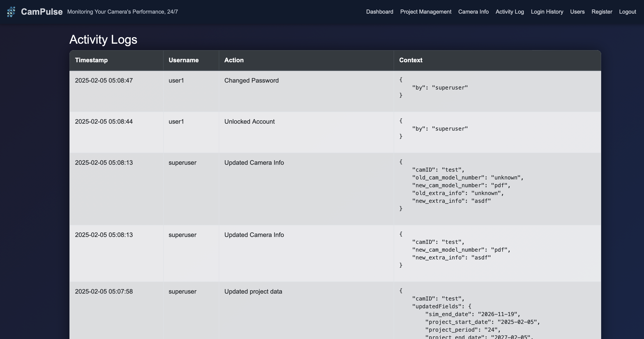
Task: Go to Project Management
Action: pyautogui.click(x=425, y=12)
